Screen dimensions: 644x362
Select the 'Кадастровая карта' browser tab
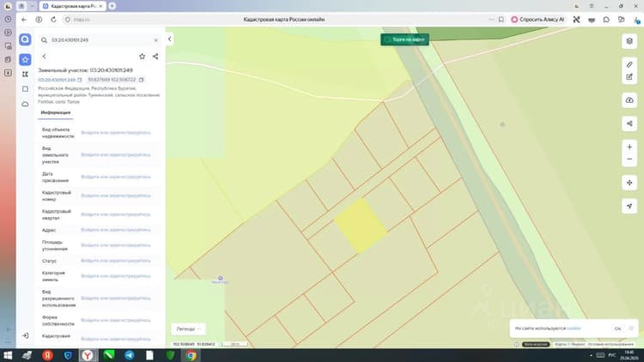coord(73,6)
